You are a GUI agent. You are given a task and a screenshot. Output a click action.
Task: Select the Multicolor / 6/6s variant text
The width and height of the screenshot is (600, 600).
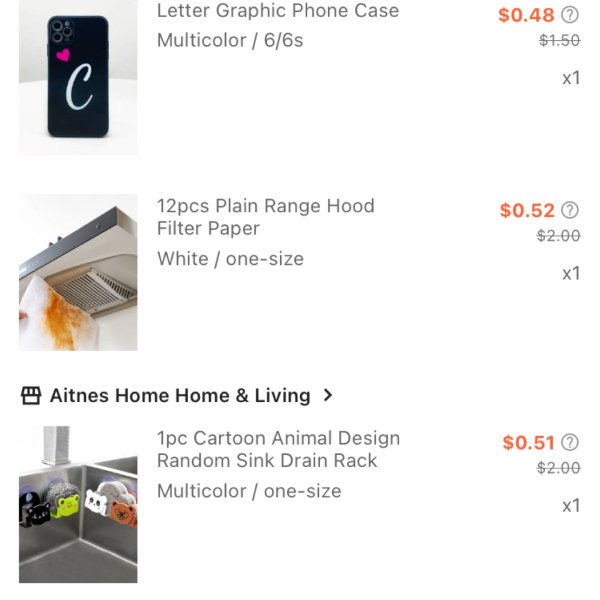[x=230, y=41]
